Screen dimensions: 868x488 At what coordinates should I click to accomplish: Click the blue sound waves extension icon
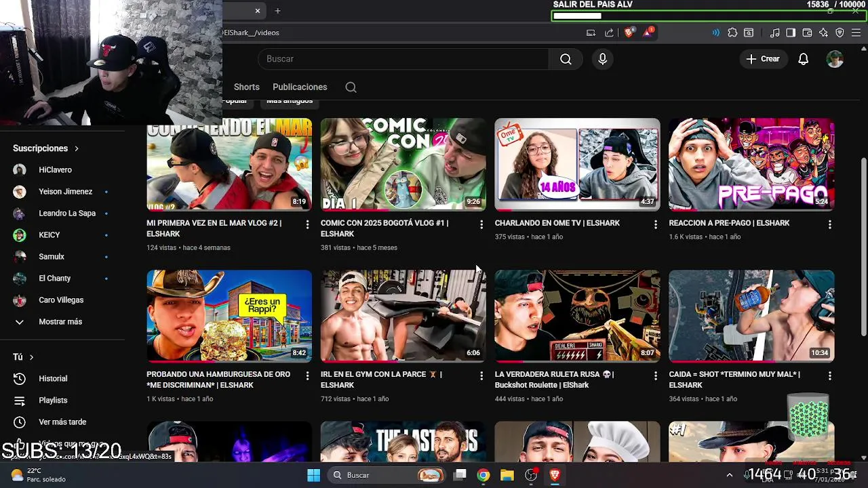pos(715,33)
